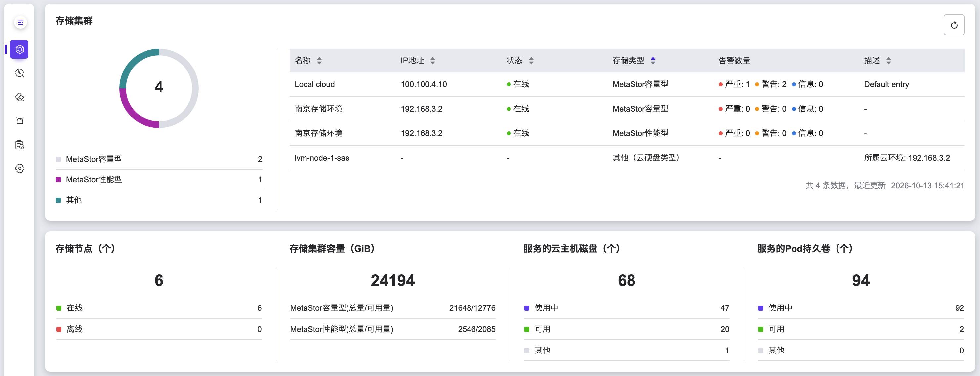
Task: Click 可用 count 20 under disks
Action: tap(725, 329)
